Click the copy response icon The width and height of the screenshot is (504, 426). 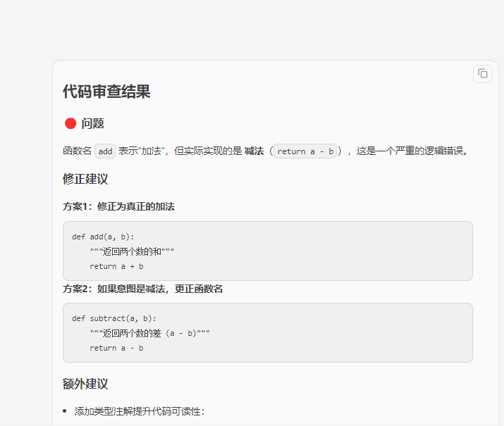coord(482,74)
